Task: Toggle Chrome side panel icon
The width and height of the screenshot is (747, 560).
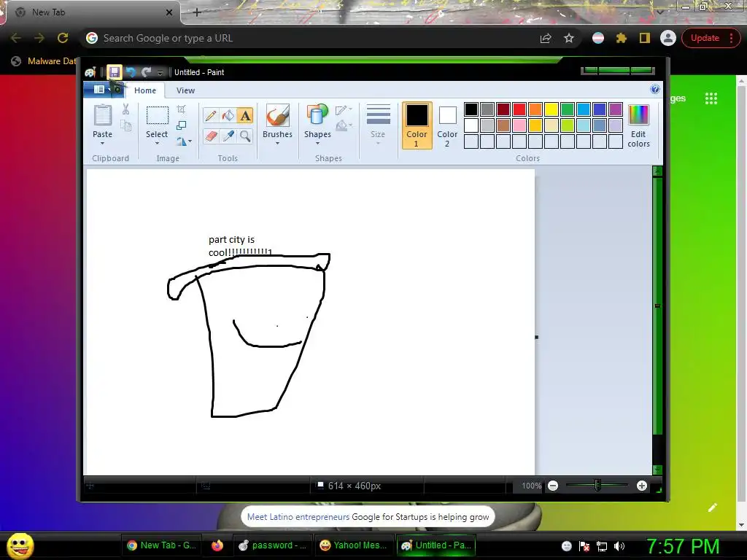Action: (x=645, y=38)
